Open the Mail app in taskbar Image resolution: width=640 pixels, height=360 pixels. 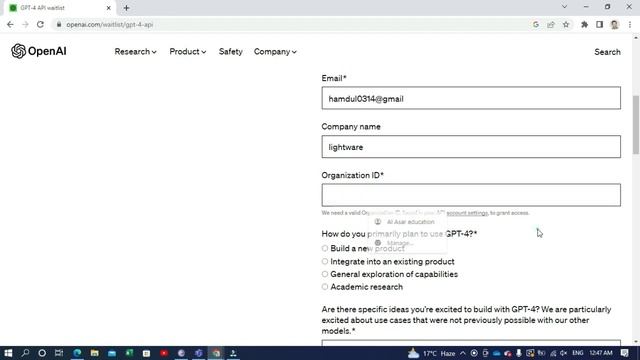[x=112, y=353]
